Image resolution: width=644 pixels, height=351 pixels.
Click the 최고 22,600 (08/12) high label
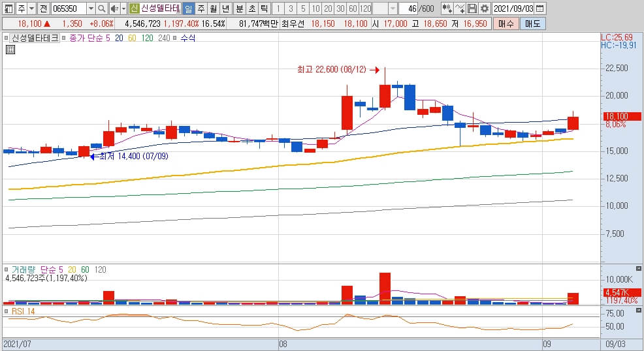[331, 69]
